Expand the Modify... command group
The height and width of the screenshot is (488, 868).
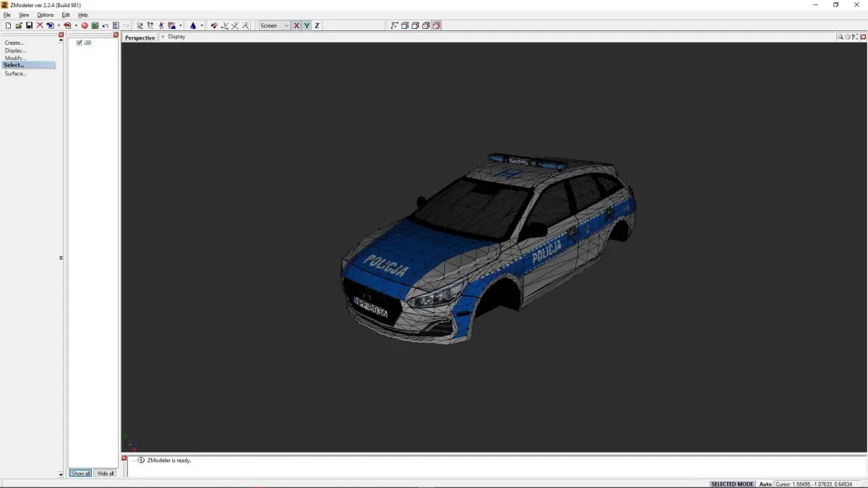tap(15, 58)
